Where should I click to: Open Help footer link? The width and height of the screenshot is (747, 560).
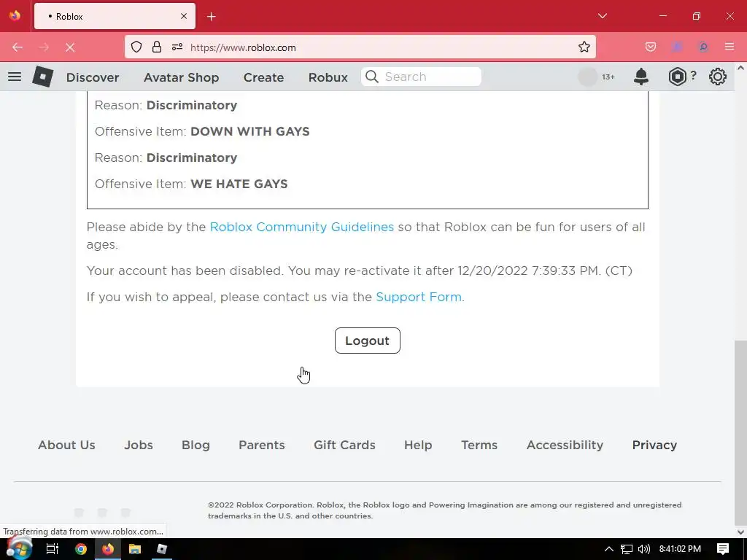pos(418,445)
